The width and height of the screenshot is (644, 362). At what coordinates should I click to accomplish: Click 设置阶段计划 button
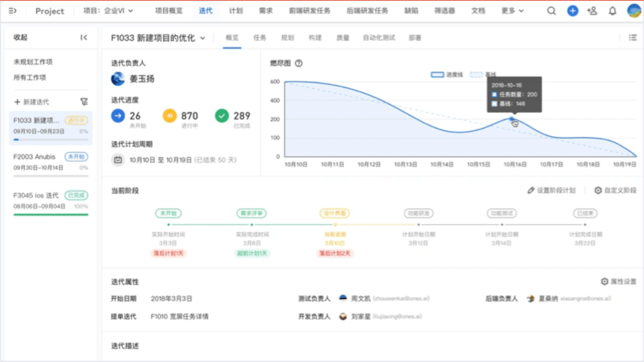[551, 190]
